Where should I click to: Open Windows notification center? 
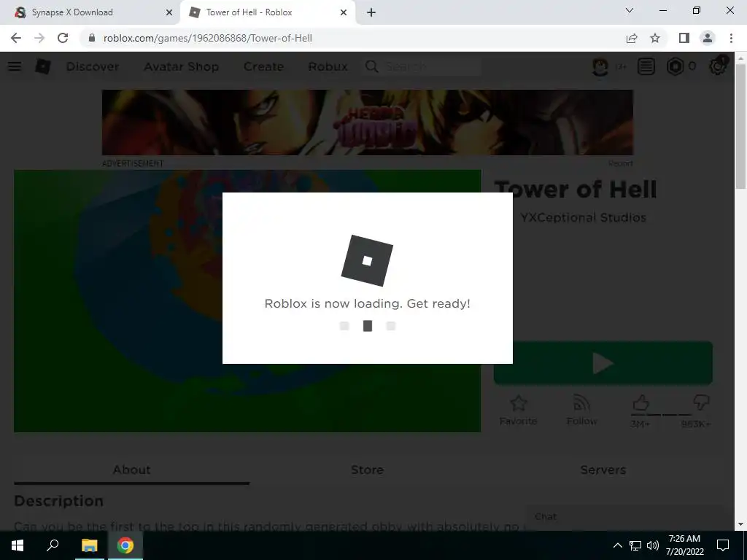tap(723, 545)
